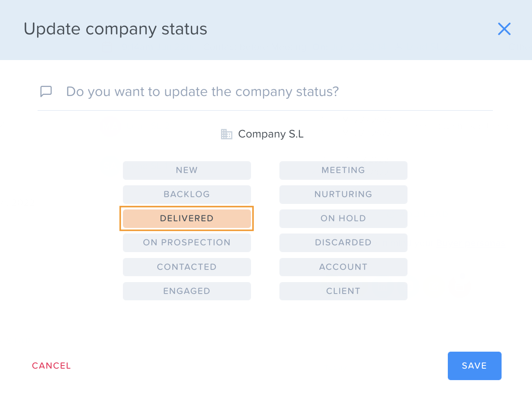Mark the company as CONTACTED

click(x=187, y=267)
